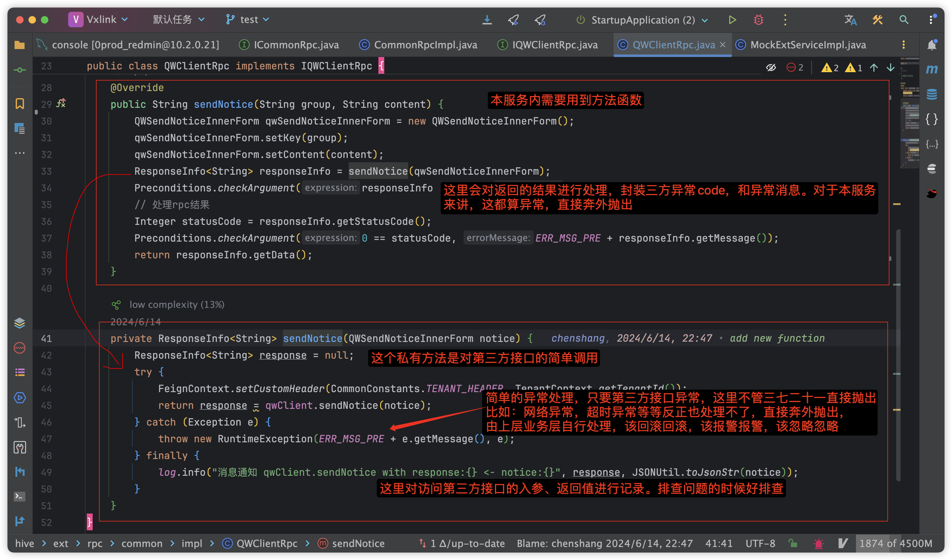Click the UTF-8 encoding in status bar
This screenshot has height=560, width=952.
[760, 543]
